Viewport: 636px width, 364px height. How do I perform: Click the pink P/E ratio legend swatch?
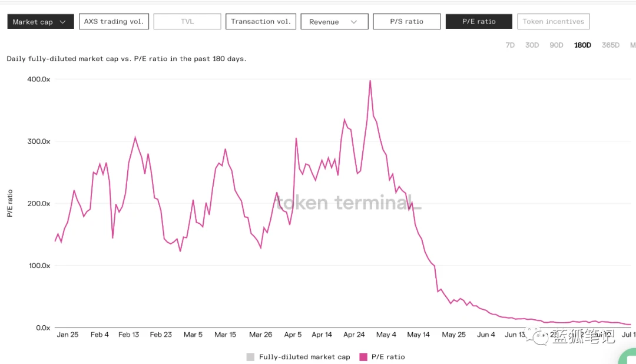(363, 357)
